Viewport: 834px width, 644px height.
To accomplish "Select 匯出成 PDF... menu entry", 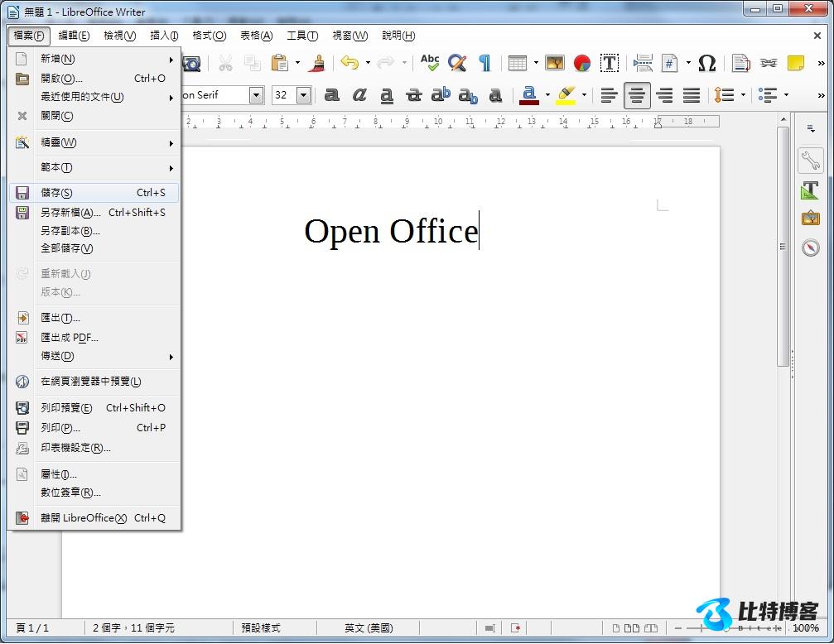I will tap(94, 338).
